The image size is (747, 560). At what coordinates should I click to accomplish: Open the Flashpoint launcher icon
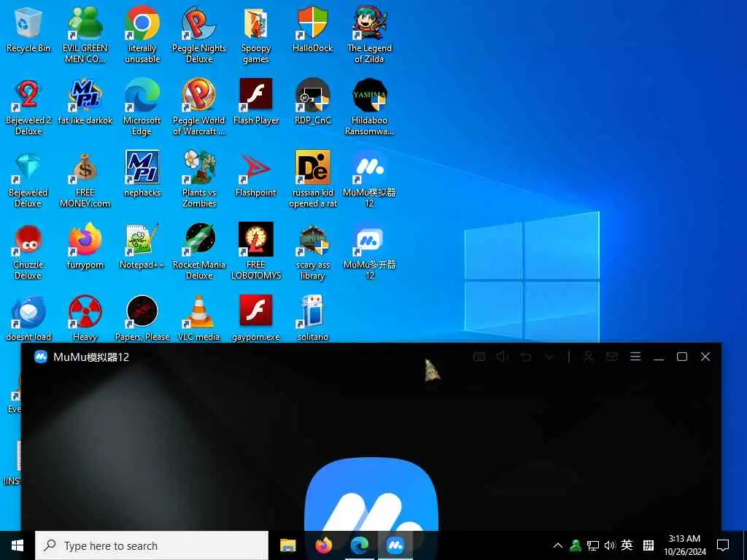click(x=256, y=174)
